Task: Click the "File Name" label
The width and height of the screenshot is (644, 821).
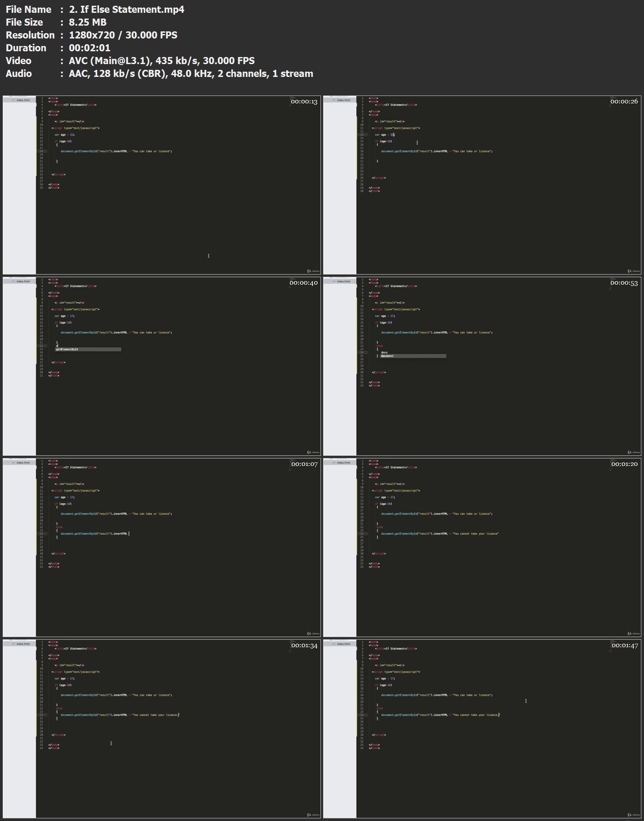Action: [x=28, y=9]
